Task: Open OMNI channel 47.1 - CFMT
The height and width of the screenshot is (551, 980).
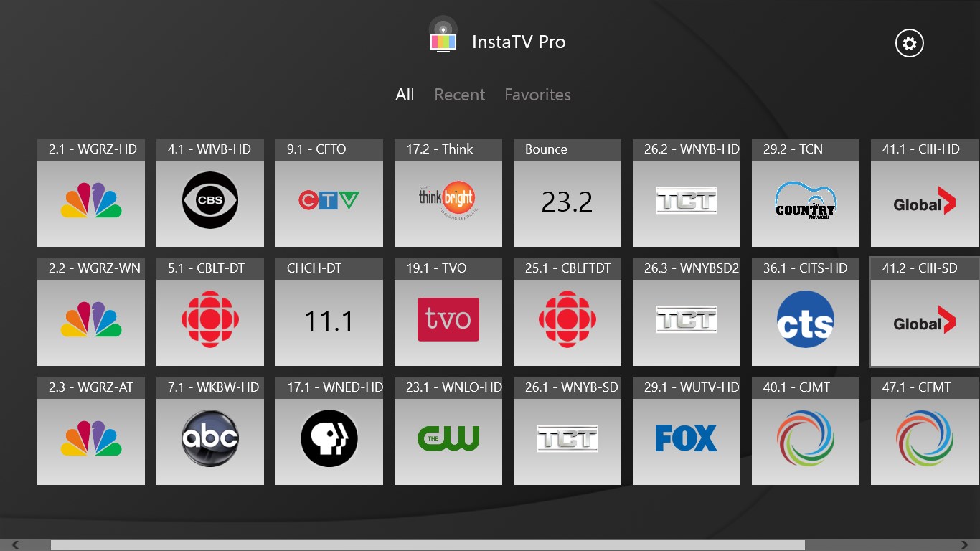Action: [925, 431]
